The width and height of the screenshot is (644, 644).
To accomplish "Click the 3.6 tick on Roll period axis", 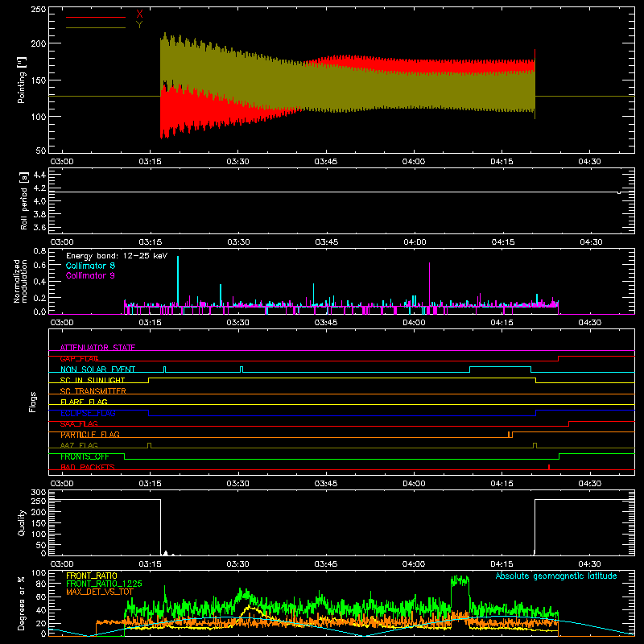I will [x=39, y=227].
